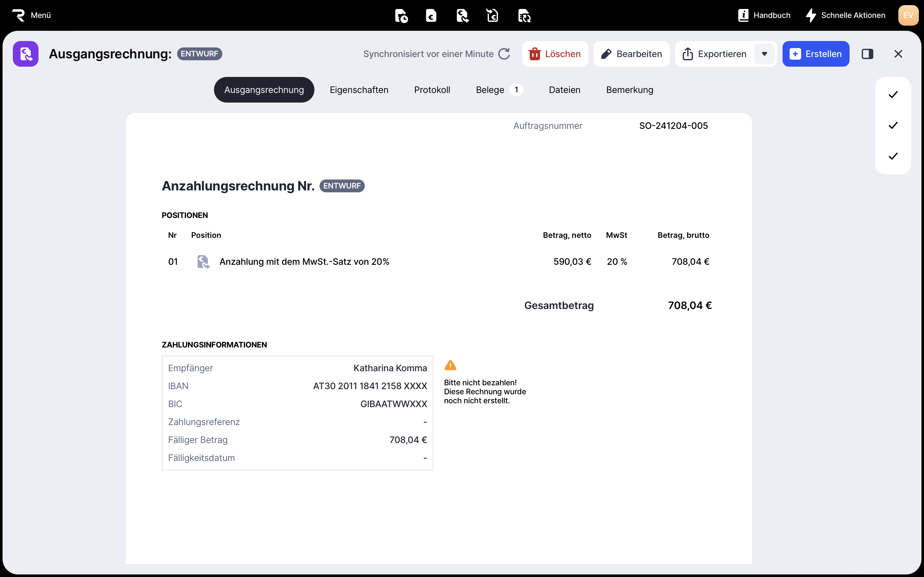Open the EV user avatar
Screen dimensions: 924x577
click(908, 15)
